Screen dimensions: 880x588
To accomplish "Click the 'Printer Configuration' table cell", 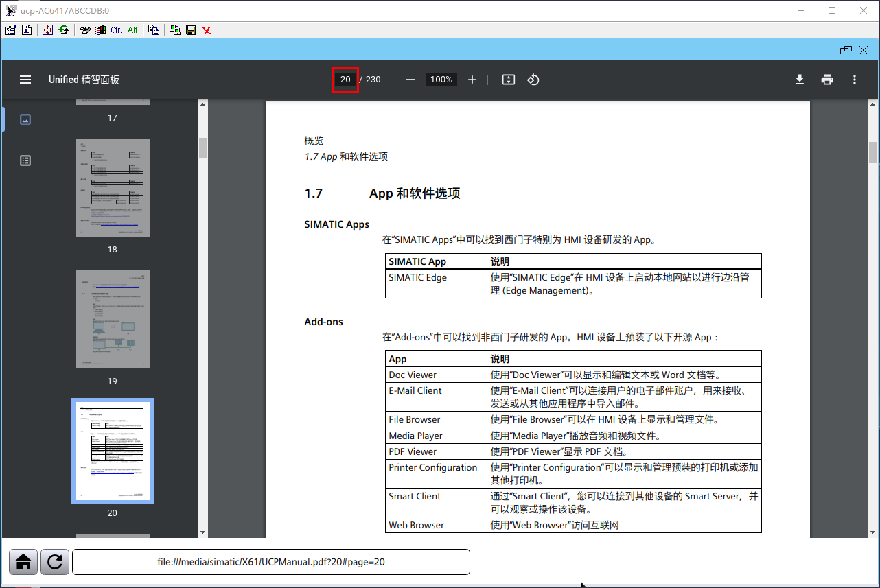I will tap(437, 474).
